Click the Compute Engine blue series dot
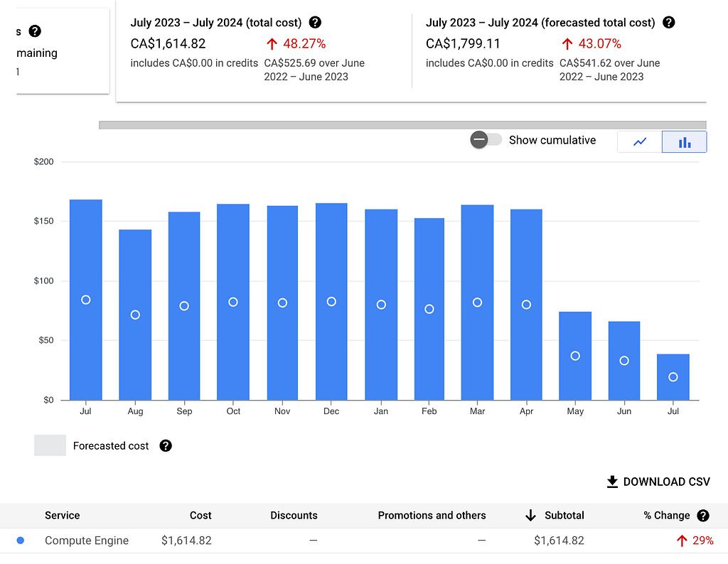Screen dimensions: 728x564 (21, 541)
